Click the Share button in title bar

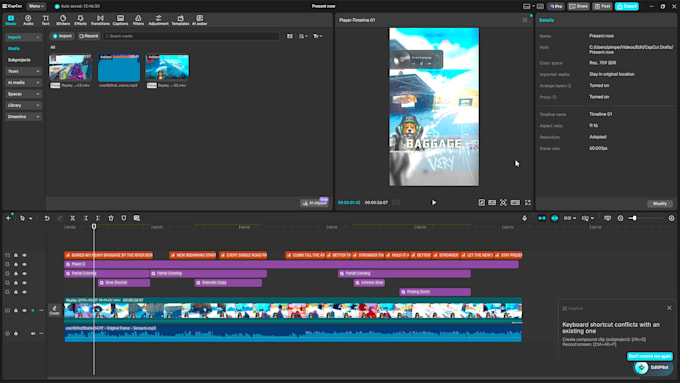click(579, 6)
